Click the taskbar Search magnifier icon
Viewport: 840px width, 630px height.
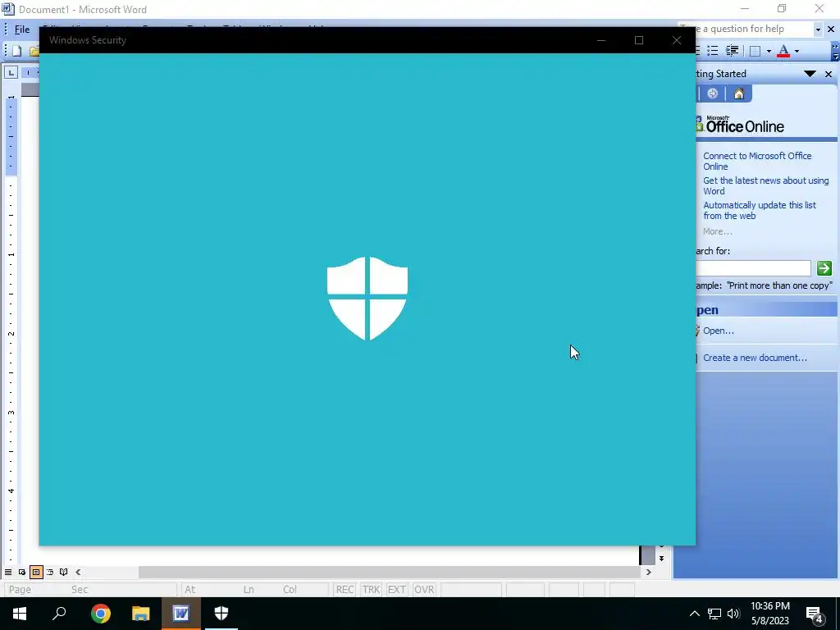click(x=59, y=614)
